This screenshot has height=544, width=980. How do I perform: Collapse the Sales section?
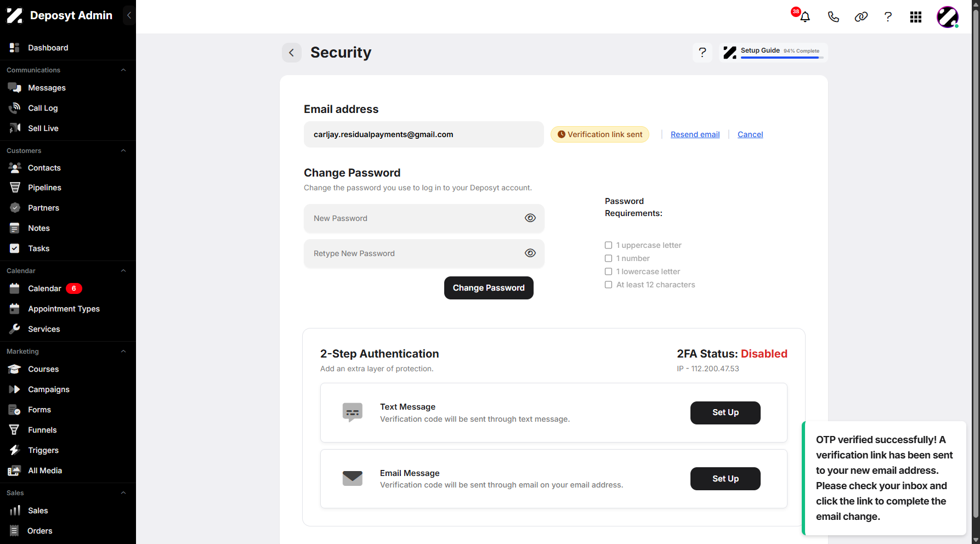(x=123, y=493)
